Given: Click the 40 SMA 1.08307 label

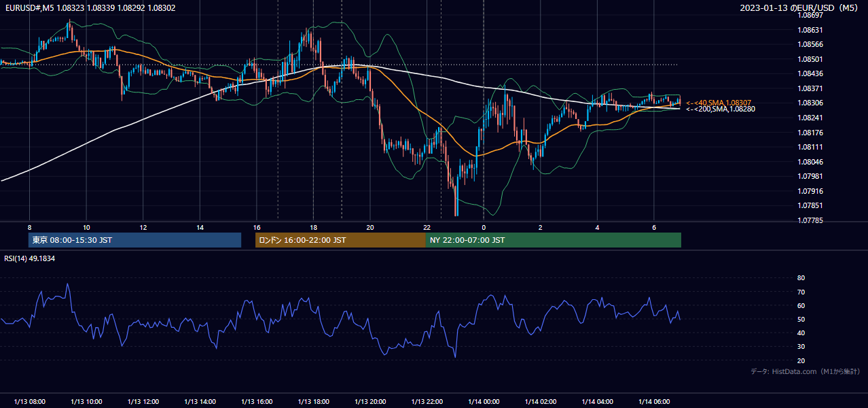Looking at the screenshot, I should 719,103.
